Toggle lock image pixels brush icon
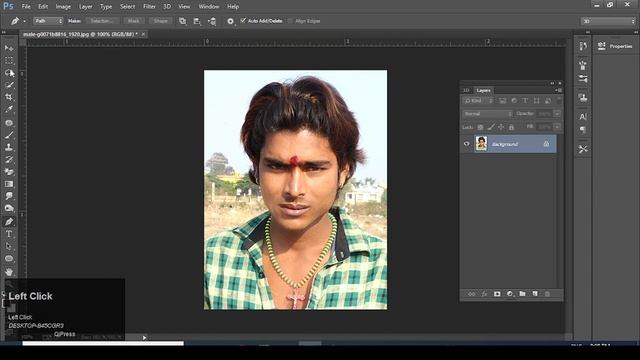 tap(491, 127)
